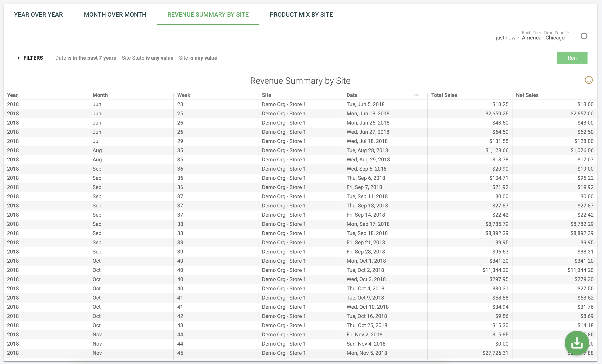Click the Date column header
602x364 pixels.
tap(352, 95)
